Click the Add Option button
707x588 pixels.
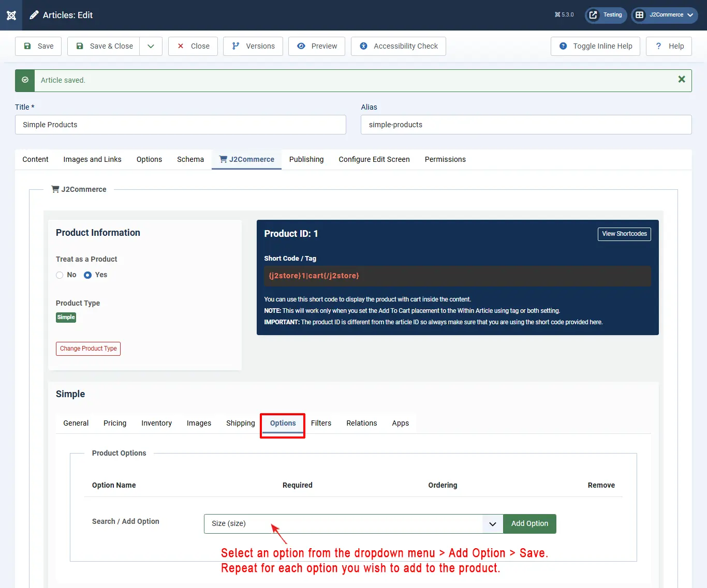click(529, 524)
